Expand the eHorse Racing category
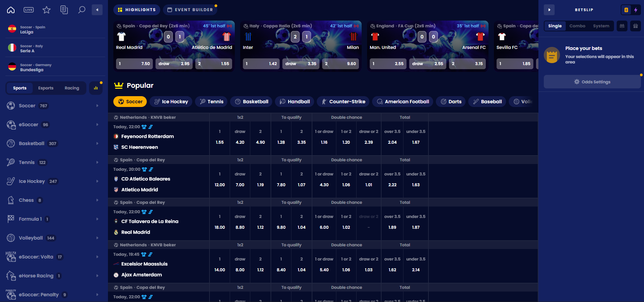 (x=54, y=276)
